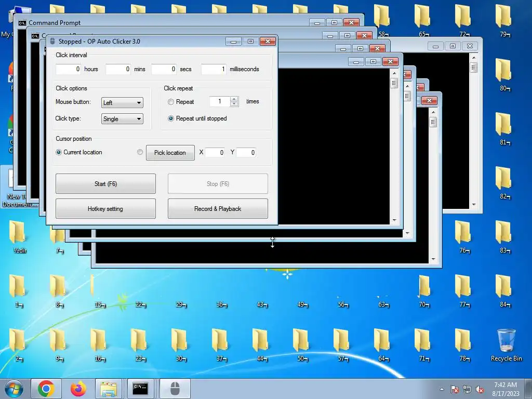Open the Windows Start menu
Viewport: 532px width, 399px height.
click(x=14, y=389)
